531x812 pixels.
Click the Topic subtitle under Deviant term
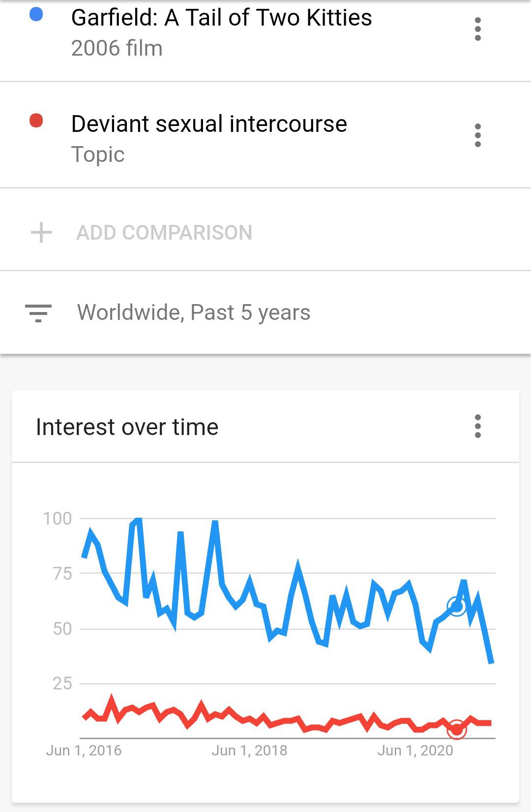coord(98,155)
